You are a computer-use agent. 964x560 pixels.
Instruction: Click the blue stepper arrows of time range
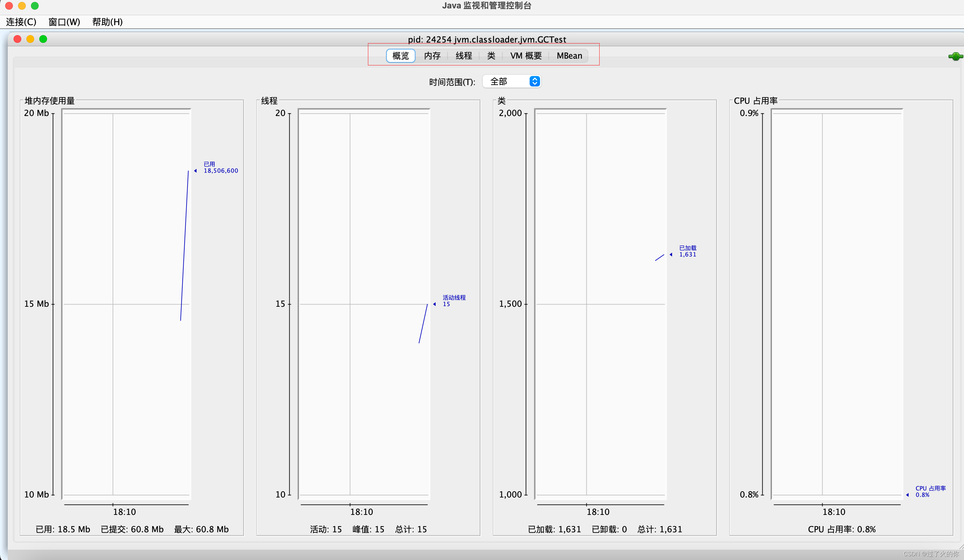click(x=535, y=82)
